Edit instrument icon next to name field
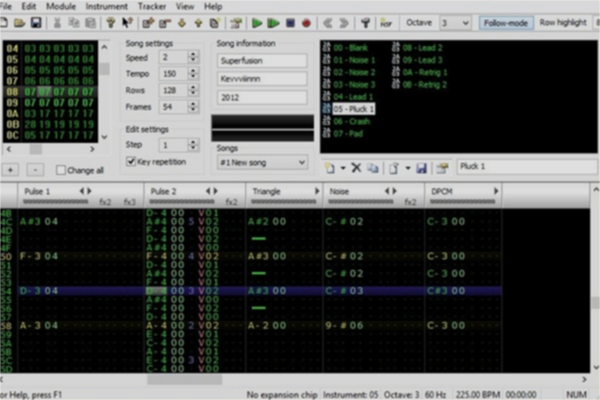Screen dimensions: 600x400 [442, 167]
